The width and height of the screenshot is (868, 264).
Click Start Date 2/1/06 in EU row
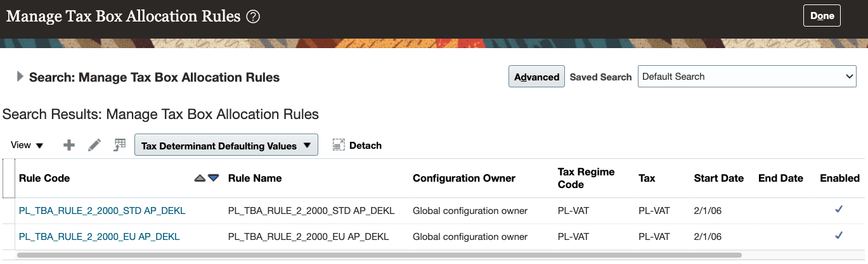pyautogui.click(x=708, y=237)
